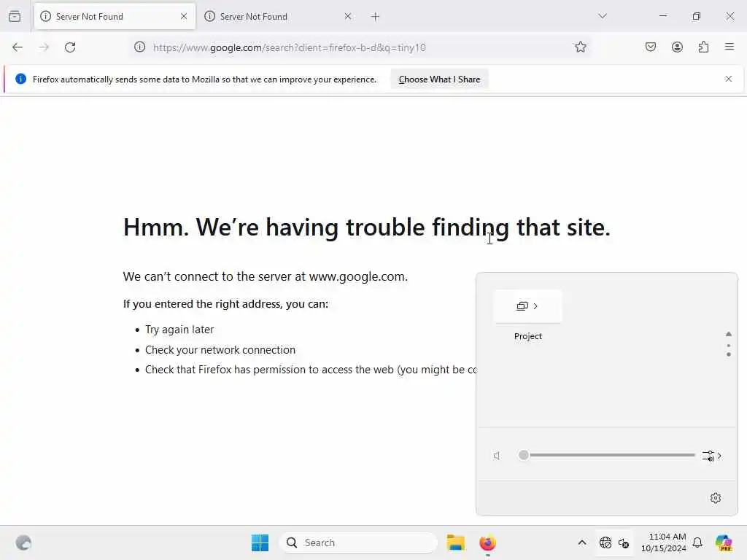747x560 pixels.
Task: Click the taskbar Search box
Action: [358, 542]
